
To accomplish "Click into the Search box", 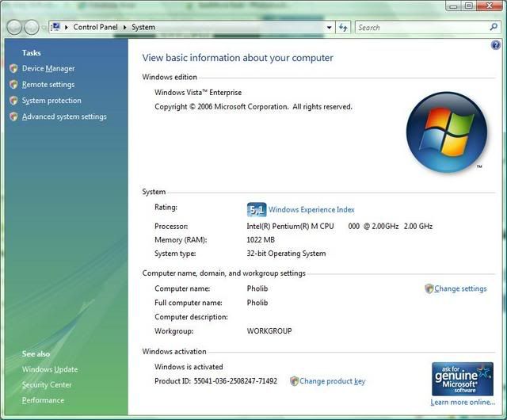I will click(422, 28).
